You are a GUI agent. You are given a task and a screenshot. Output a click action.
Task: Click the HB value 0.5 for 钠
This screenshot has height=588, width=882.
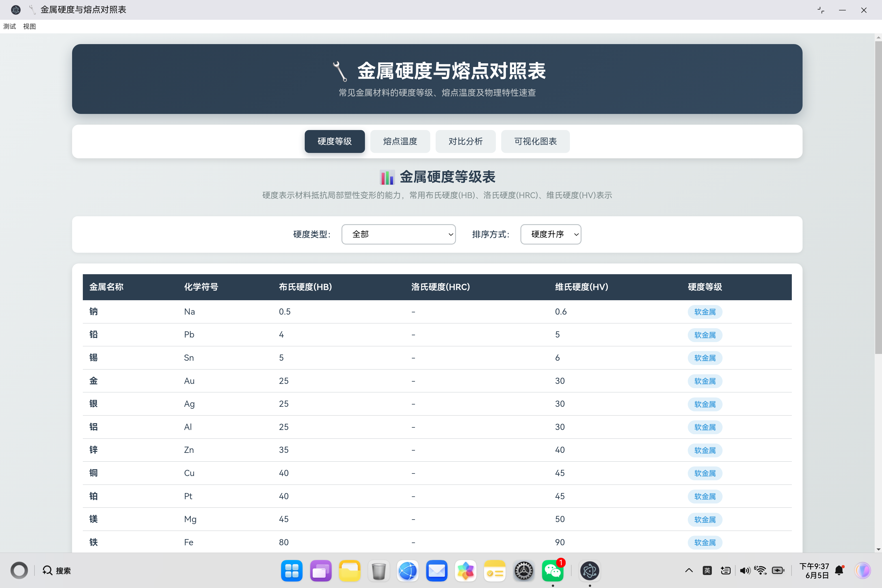click(x=285, y=312)
